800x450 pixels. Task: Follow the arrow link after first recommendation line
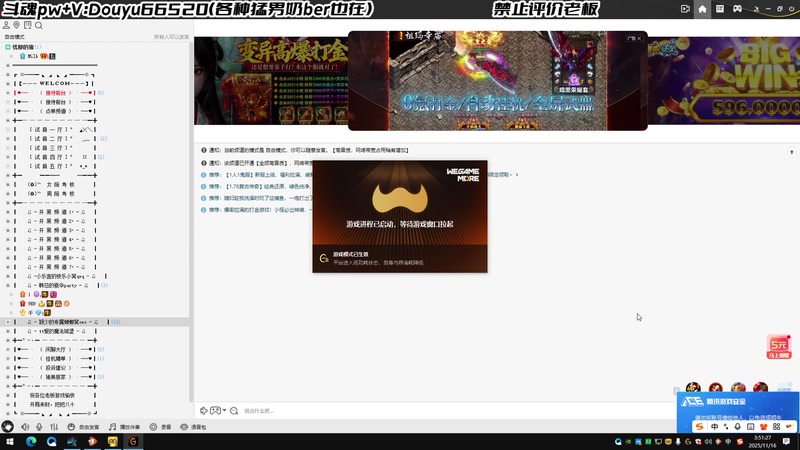tap(517, 175)
